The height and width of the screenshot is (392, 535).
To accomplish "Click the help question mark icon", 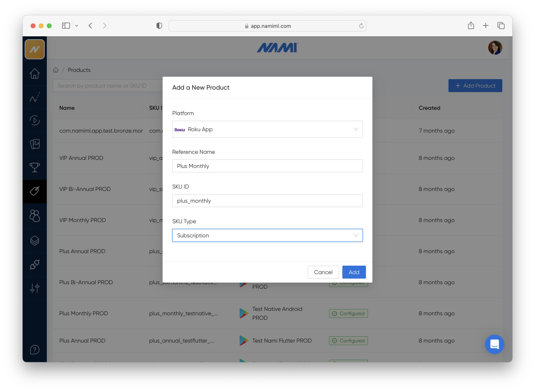I will tap(35, 350).
